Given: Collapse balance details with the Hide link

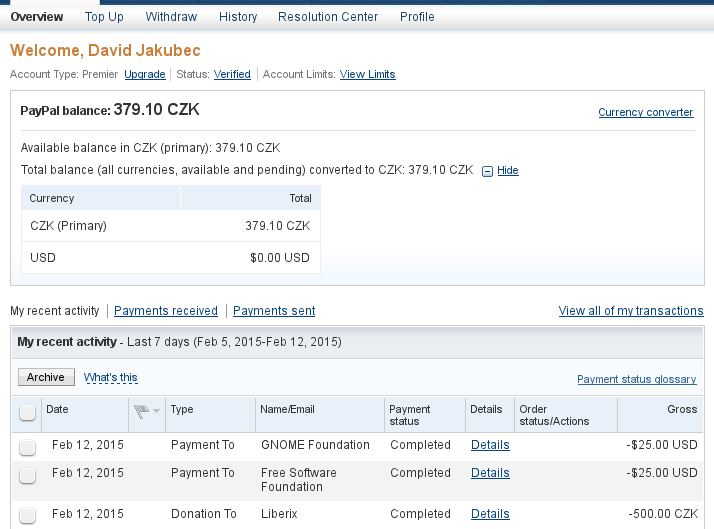Looking at the screenshot, I should pyautogui.click(x=508, y=170).
